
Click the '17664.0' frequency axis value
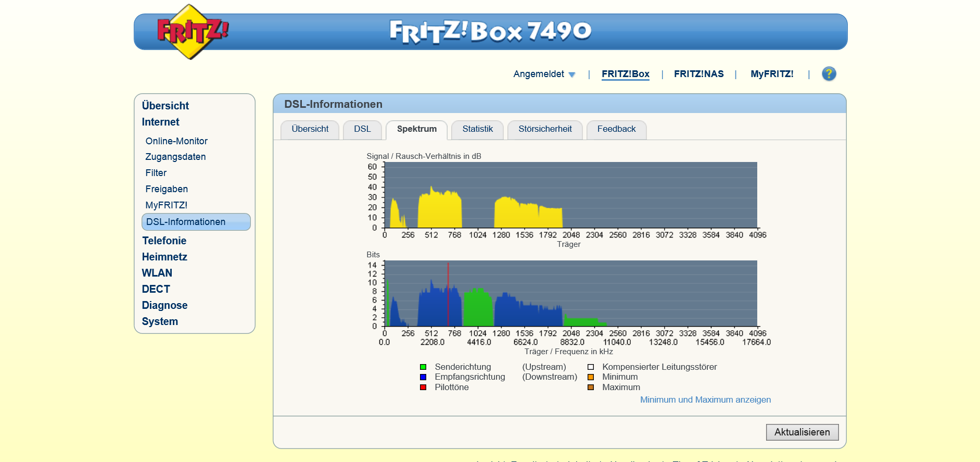[756, 342]
